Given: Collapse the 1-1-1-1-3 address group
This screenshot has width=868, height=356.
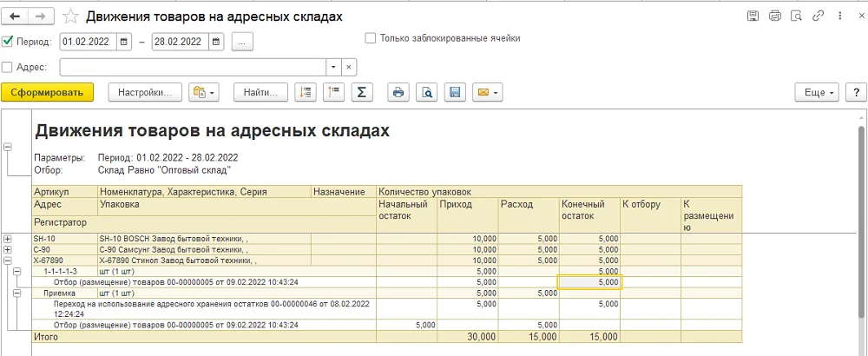Looking at the screenshot, I should 17,271.
